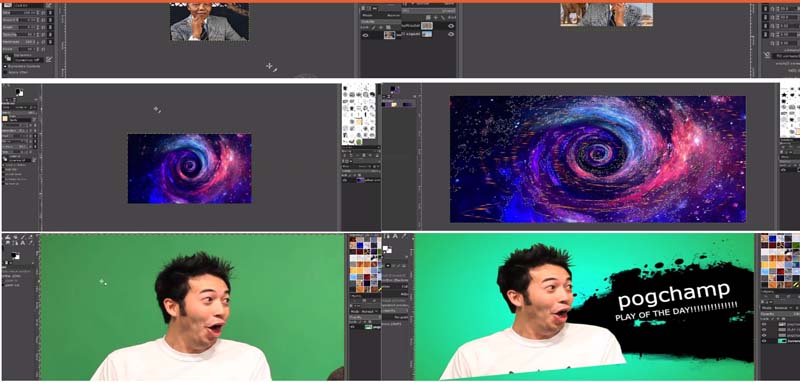
Task: Click the large galaxy canvas in middle-right window
Action: coord(597,159)
